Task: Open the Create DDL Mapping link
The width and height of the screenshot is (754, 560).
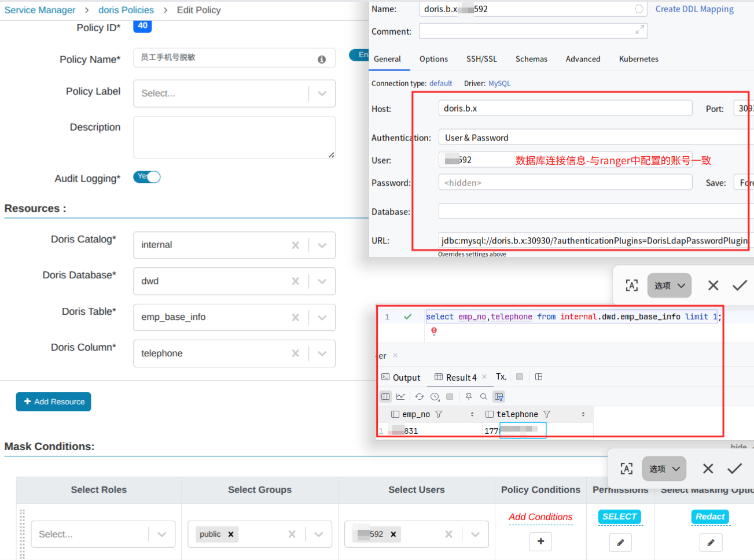Action: tap(694, 9)
